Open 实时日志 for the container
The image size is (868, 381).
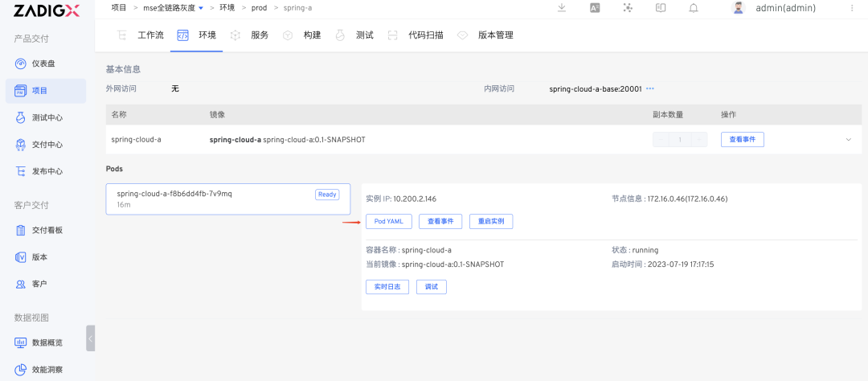tap(387, 287)
